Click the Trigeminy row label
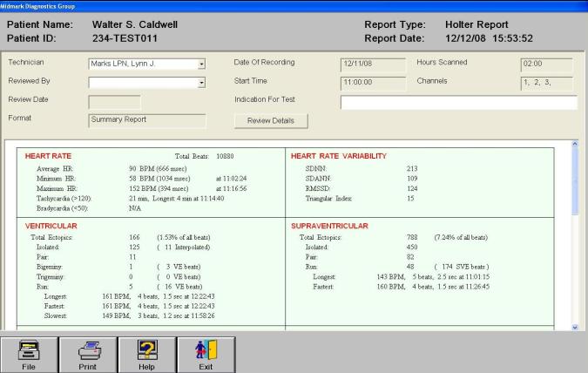This screenshot has width=588, height=373. click(51, 277)
